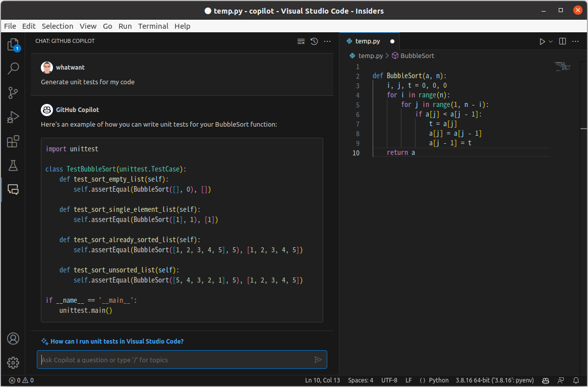The width and height of the screenshot is (588, 387).
Task: Open the Search view icon
Action: coord(13,68)
